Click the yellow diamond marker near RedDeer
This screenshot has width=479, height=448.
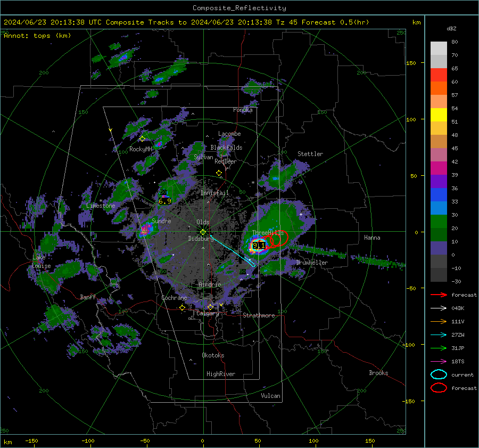tap(219, 173)
